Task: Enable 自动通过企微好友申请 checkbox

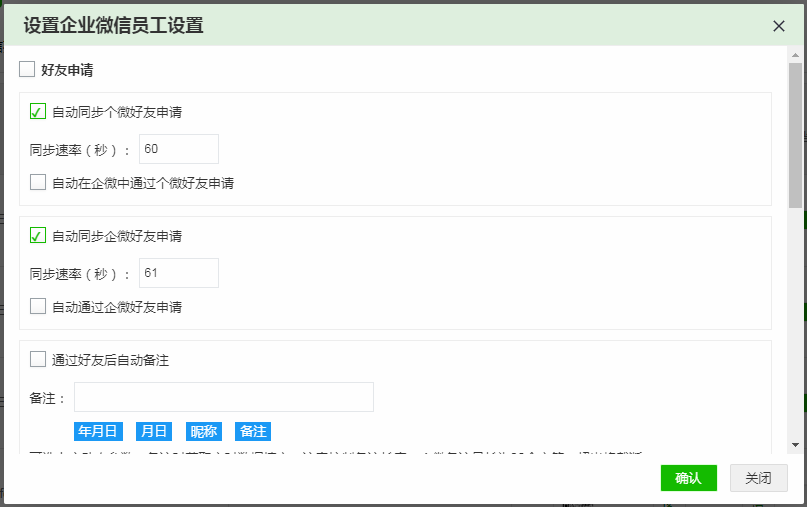Action: point(38,307)
